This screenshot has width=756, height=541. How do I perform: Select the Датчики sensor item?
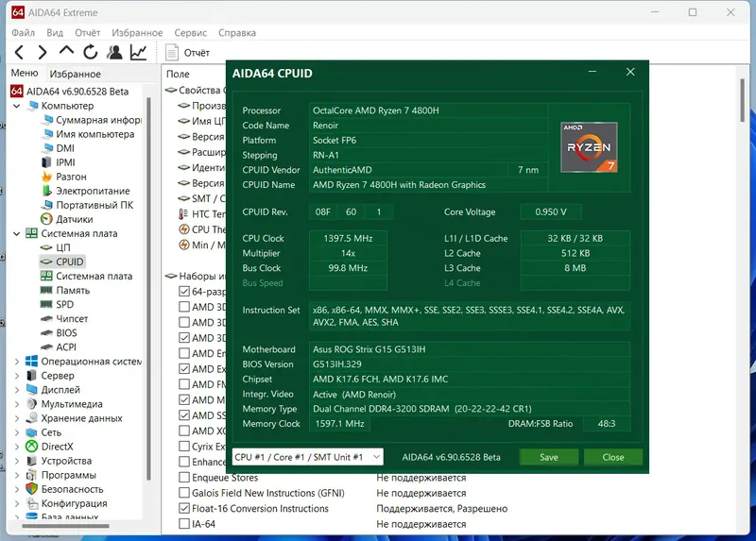(x=74, y=219)
